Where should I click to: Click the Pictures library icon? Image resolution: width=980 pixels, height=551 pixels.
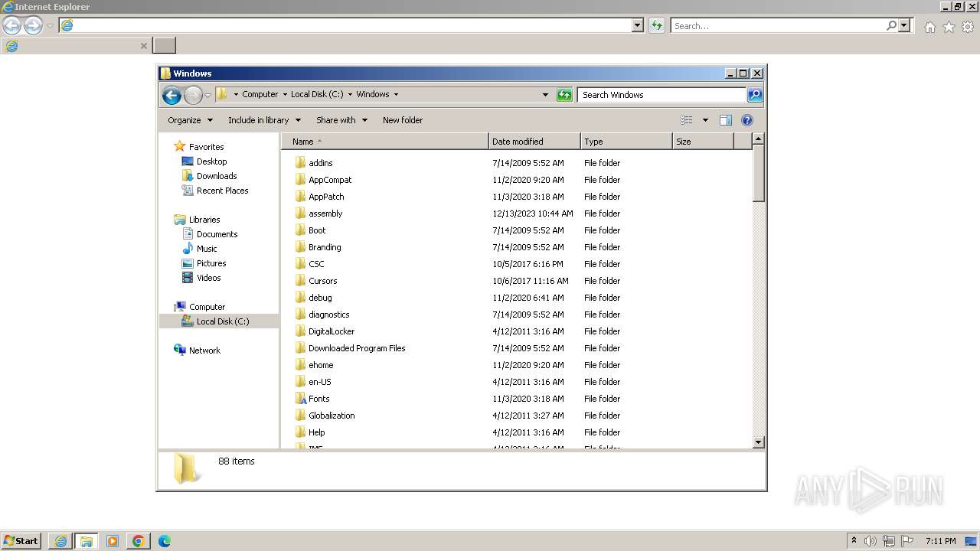coord(188,263)
